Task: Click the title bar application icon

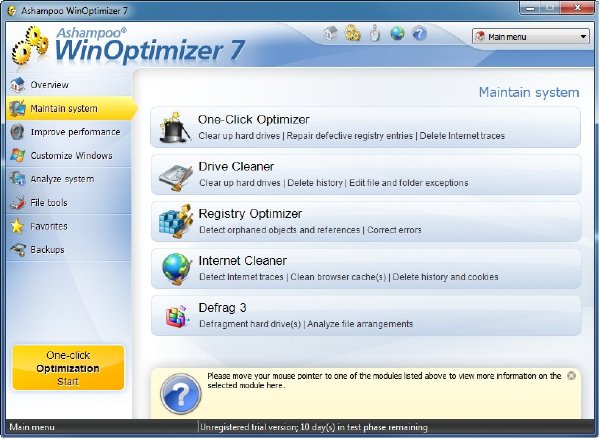Action: [12, 10]
